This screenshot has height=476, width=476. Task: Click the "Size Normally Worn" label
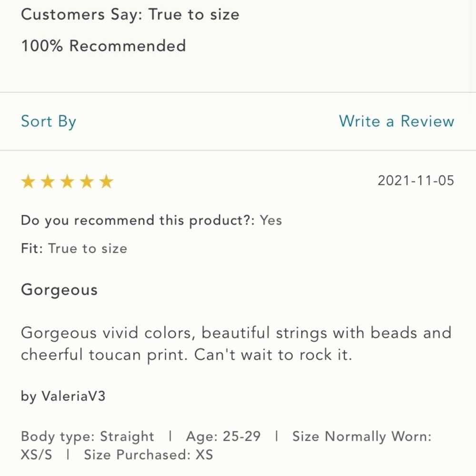362,436
